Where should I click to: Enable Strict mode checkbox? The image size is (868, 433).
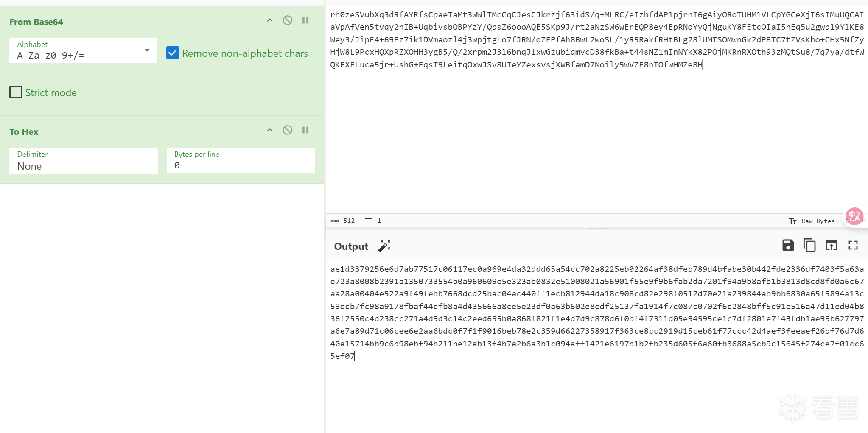(x=16, y=92)
